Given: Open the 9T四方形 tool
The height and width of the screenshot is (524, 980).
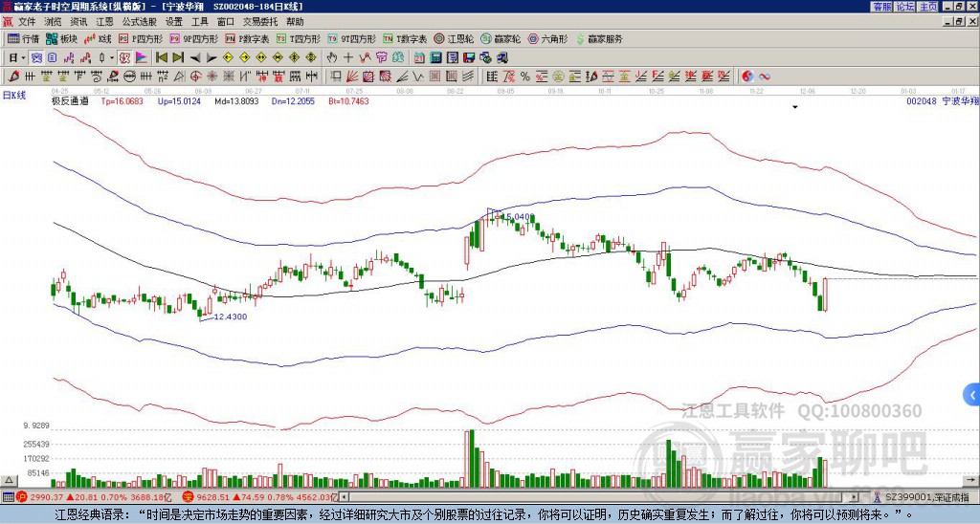Looking at the screenshot, I should [x=351, y=38].
